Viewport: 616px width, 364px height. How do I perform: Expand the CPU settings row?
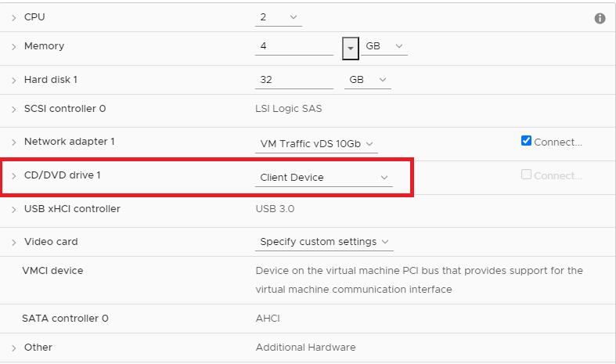(x=14, y=18)
